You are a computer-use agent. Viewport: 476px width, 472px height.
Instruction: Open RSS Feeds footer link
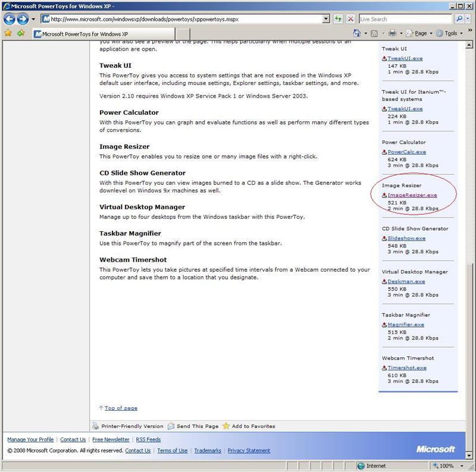148,439
